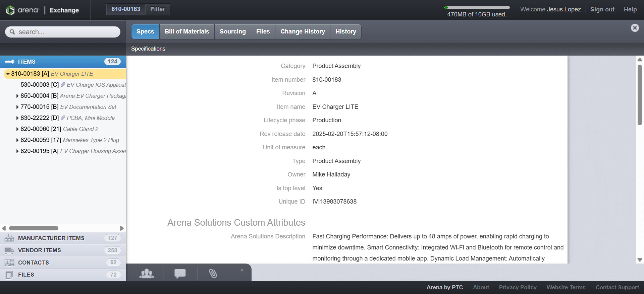Click the Unique ID value IVI13983078638

click(334, 202)
